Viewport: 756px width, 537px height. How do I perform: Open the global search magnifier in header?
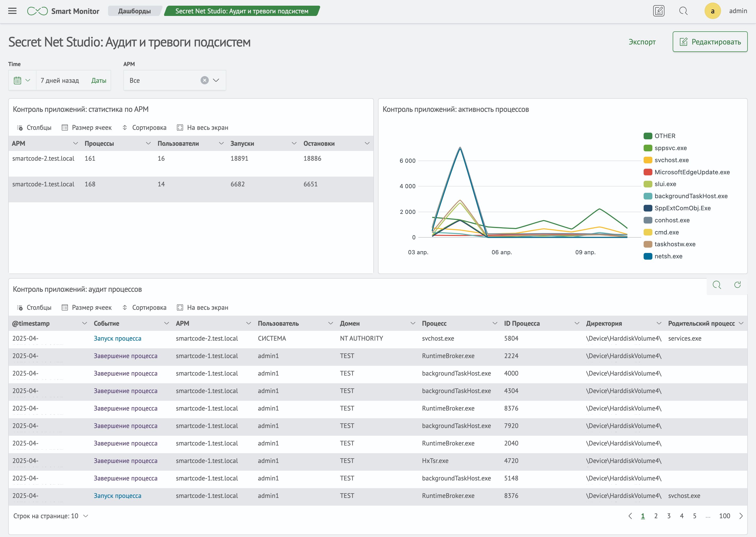coord(683,11)
